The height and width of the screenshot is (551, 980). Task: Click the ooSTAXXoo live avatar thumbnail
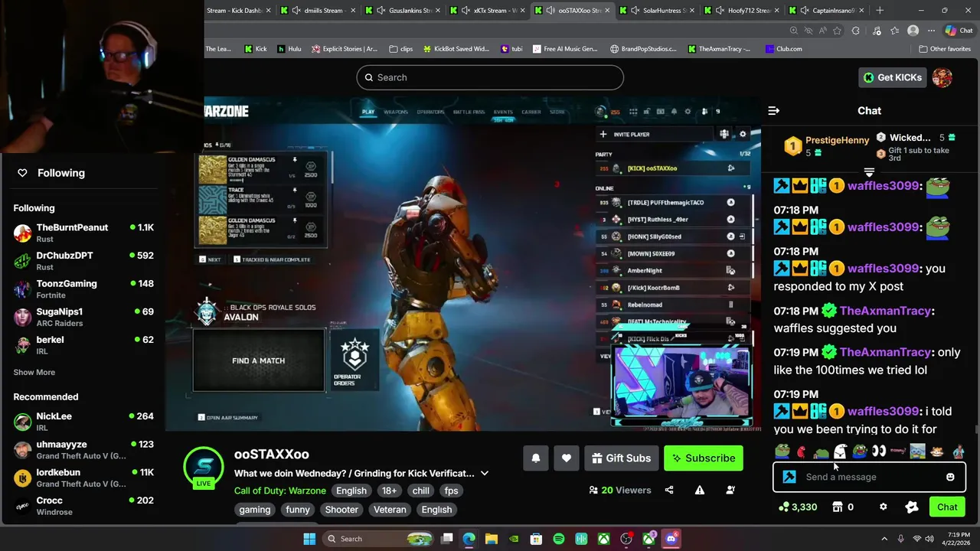(204, 466)
